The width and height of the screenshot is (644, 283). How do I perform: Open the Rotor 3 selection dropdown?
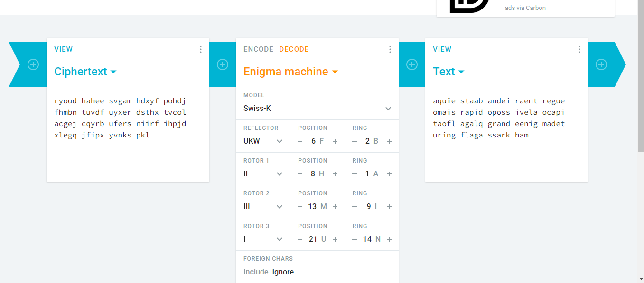[x=263, y=239]
